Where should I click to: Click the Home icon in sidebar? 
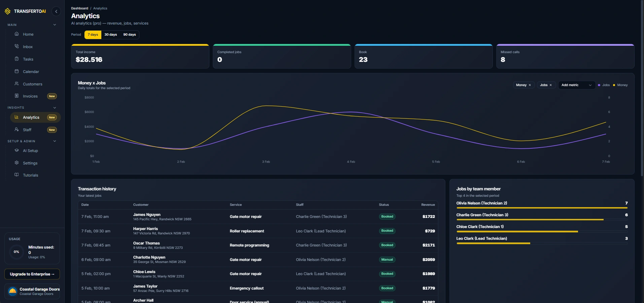[16, 34]
